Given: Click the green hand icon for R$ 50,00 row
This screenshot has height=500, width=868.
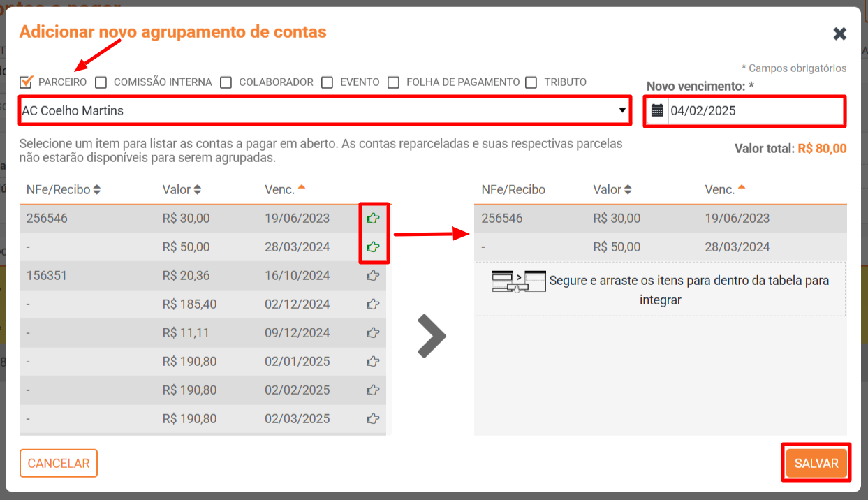Looking at the screenshot, I should [373, 247].
